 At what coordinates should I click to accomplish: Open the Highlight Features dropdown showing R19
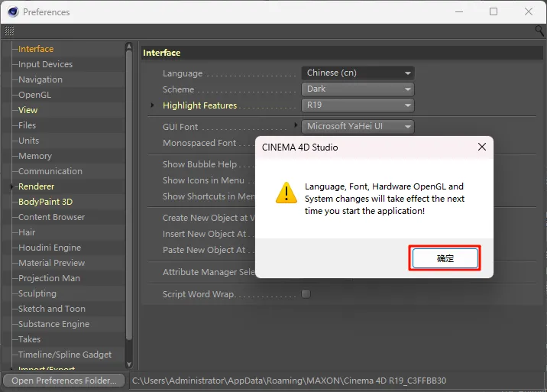pos(358,105)
